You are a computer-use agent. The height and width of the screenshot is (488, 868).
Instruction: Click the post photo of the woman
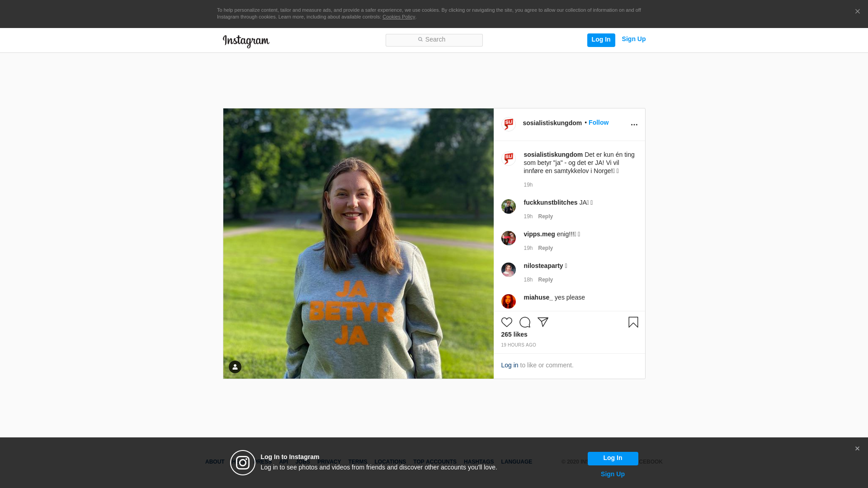coord(359,244)
